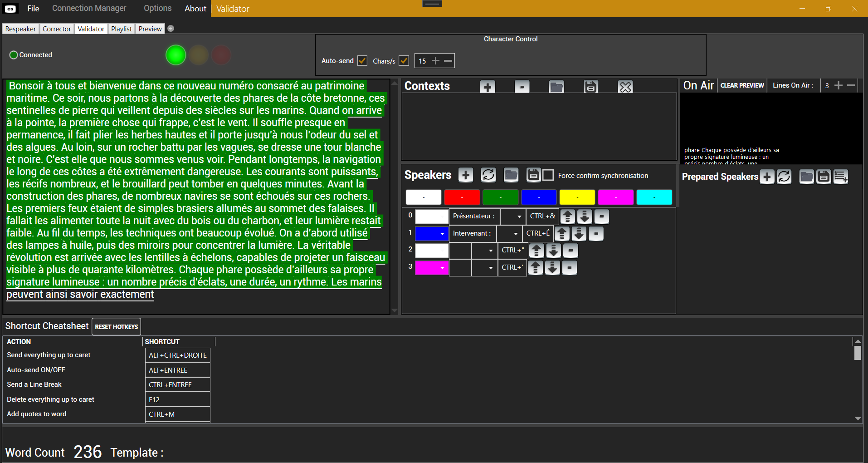This screenshot has width=868, height=463.
Task: Open the Options menu
Action: point(158,8)
